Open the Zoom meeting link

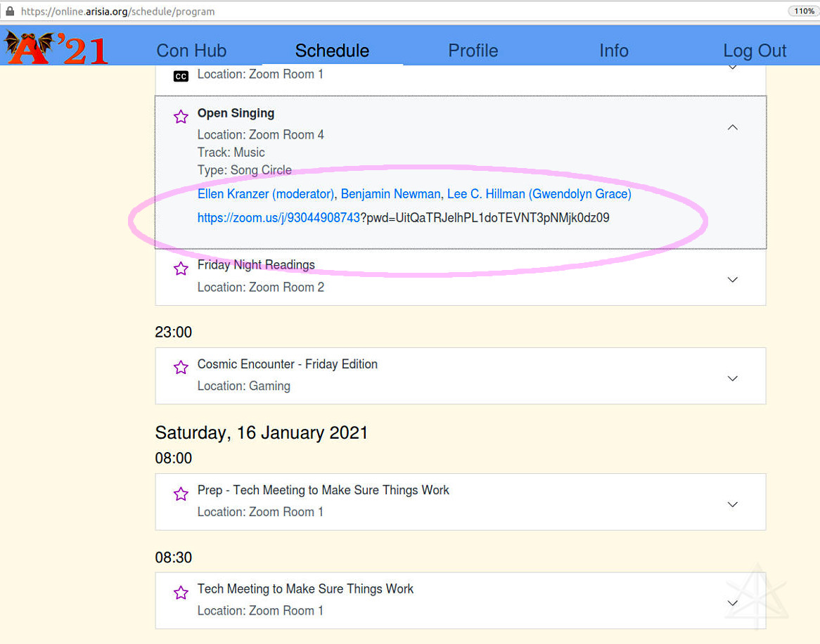point(278,218)
